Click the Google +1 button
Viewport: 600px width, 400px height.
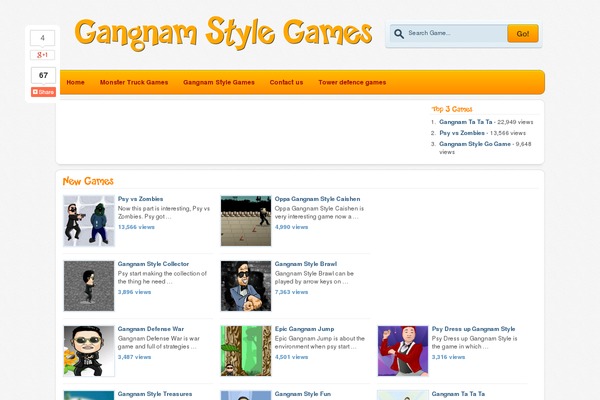click(42, 55)
